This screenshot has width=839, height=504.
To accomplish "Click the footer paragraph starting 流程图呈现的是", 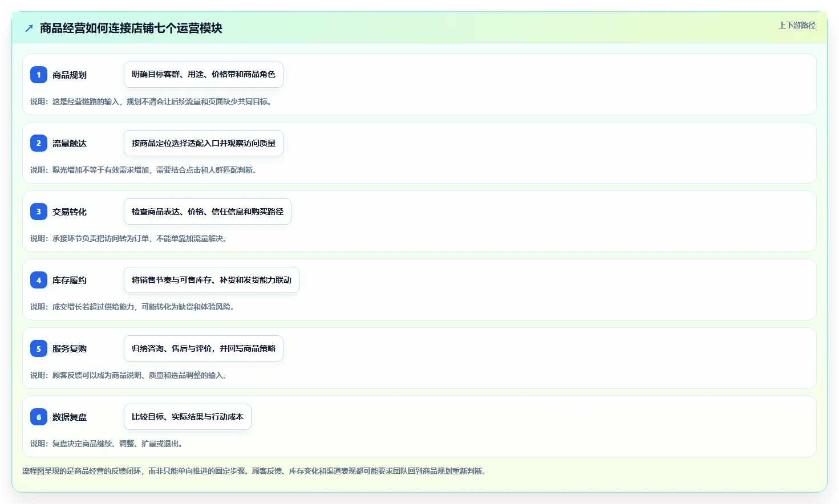I will coord(255,471).
